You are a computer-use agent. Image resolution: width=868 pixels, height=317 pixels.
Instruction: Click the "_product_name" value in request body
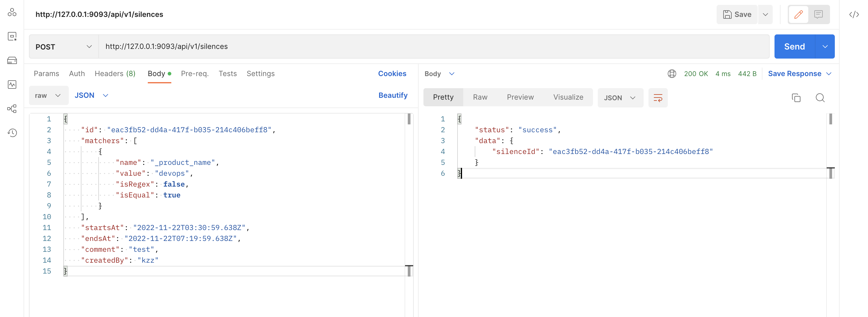tap(182, 163)
